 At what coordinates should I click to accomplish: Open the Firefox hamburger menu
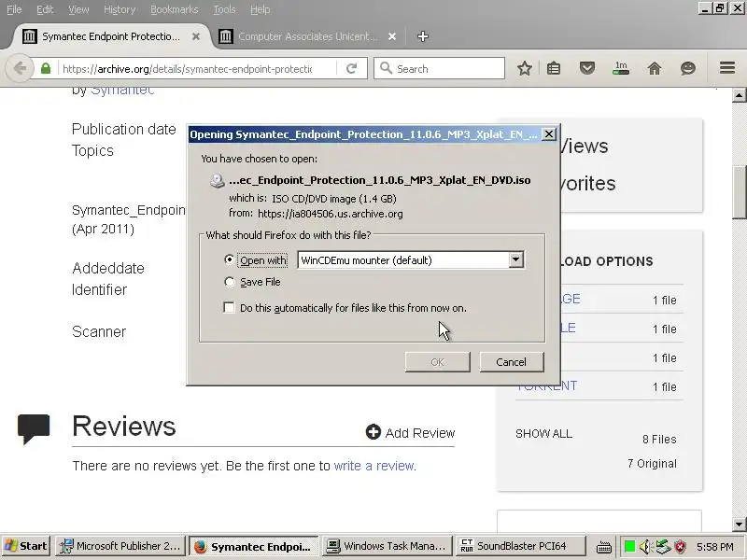tap(727, 68)
